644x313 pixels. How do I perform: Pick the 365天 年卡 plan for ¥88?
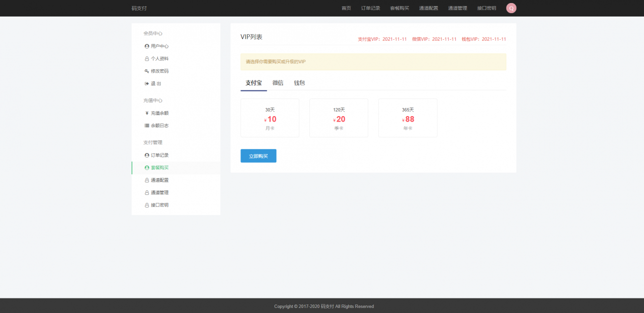(408, 118)
